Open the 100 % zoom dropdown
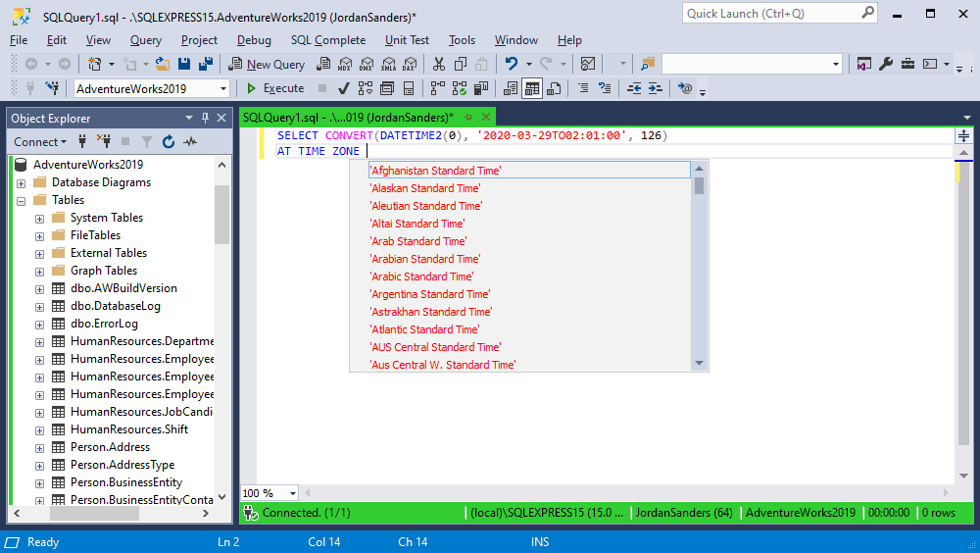The width and height of the screenshot is (980, 553). [292, 493]
